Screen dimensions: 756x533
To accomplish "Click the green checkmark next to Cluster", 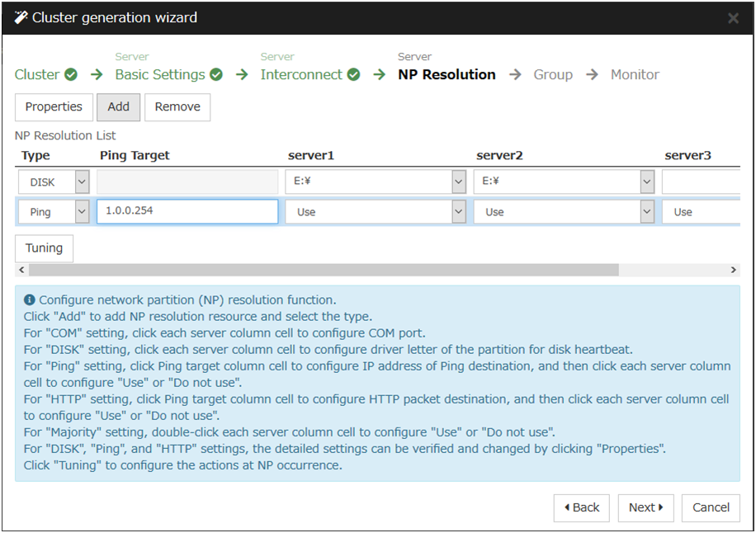I will 71,74.
